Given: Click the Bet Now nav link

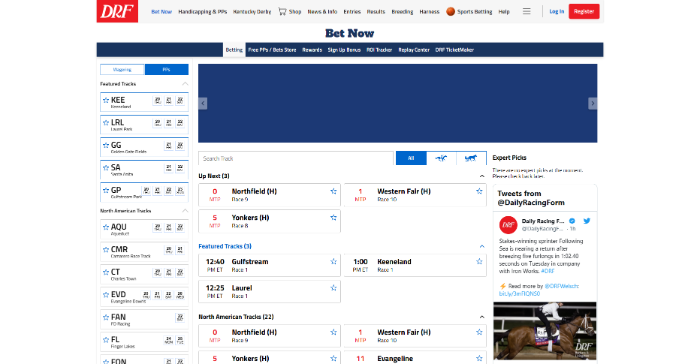Looking at the screenshot, I should tap(162, 12).
